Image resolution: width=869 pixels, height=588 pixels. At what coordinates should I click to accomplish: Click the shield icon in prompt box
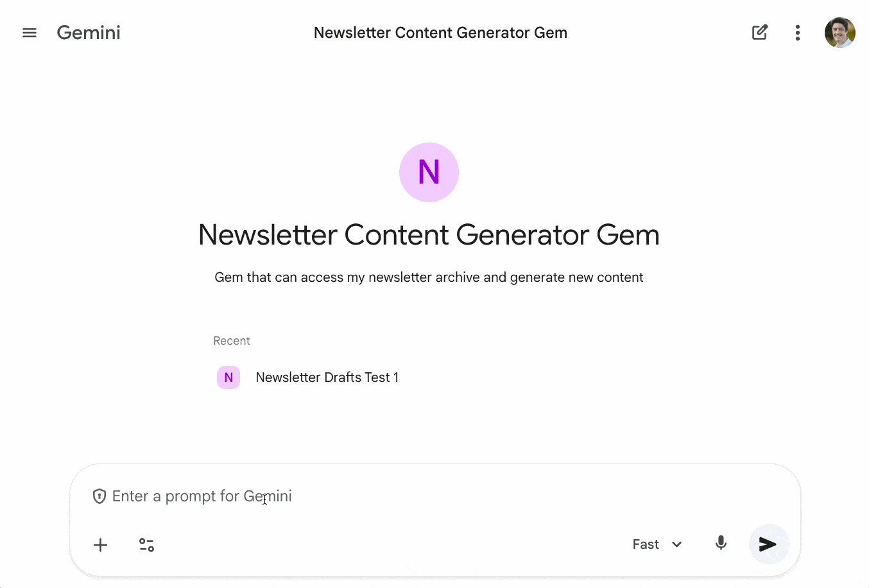[x=99, y=496]
